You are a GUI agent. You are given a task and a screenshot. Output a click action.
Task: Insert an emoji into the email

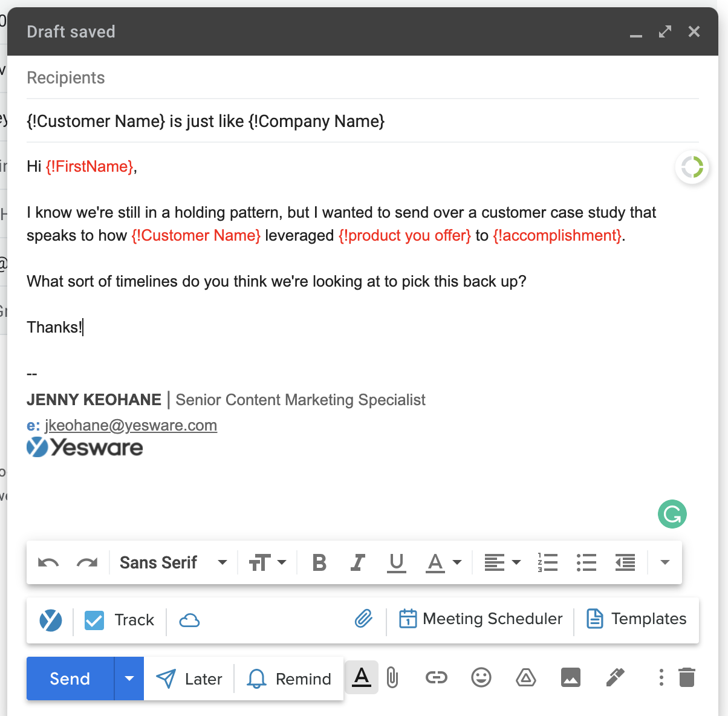[481, 678]
